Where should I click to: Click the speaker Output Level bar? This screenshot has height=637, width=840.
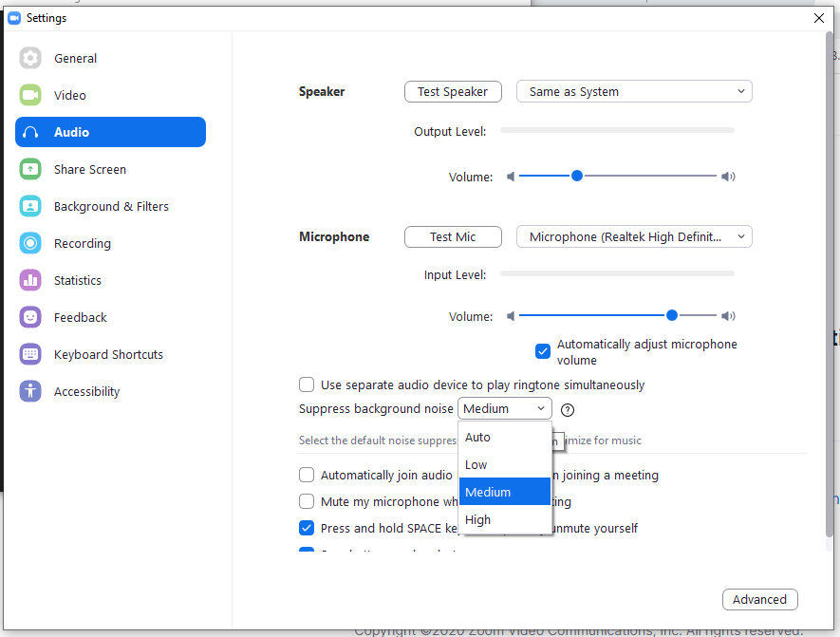point(617,130)
